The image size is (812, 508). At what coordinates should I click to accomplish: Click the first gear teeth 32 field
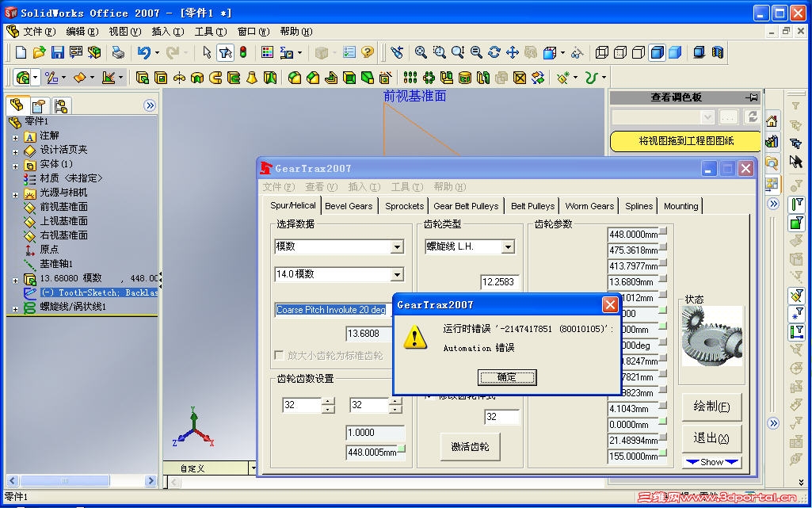[x=303, y=404]
